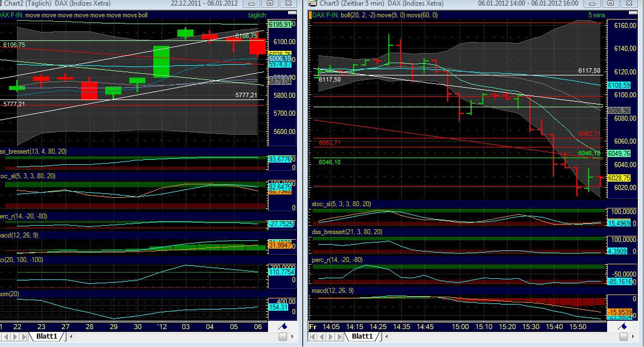Image resolution: width=644 pixels, height=347 pixels.
Task: Open the 'täglich' timeframe selector in Chart2
Action: pos(257,15)
